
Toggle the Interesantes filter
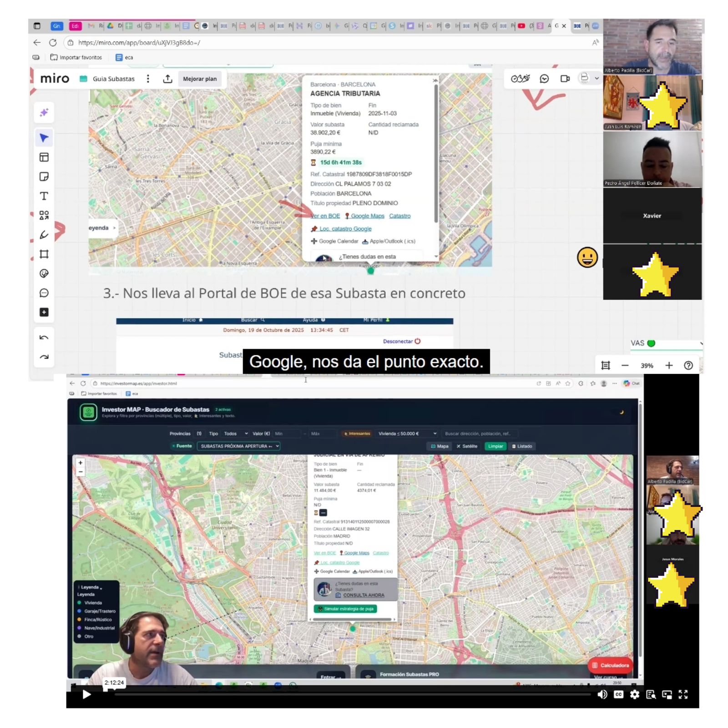357,434
